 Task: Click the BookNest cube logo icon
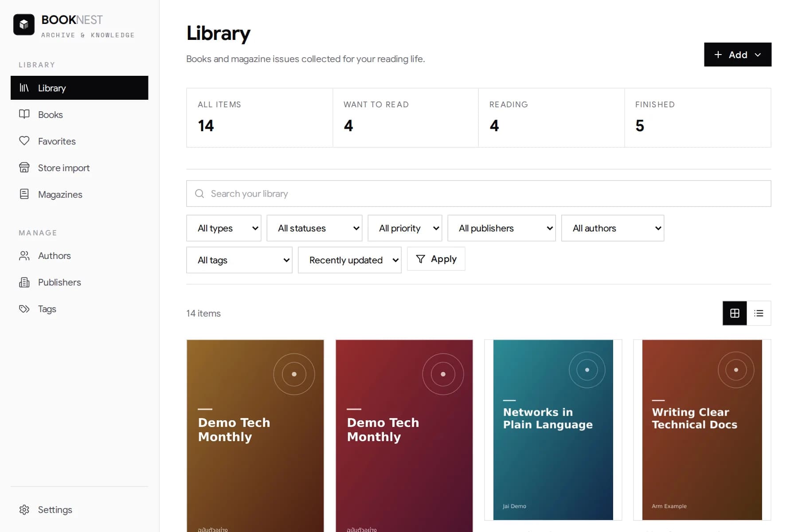[24, 24]
